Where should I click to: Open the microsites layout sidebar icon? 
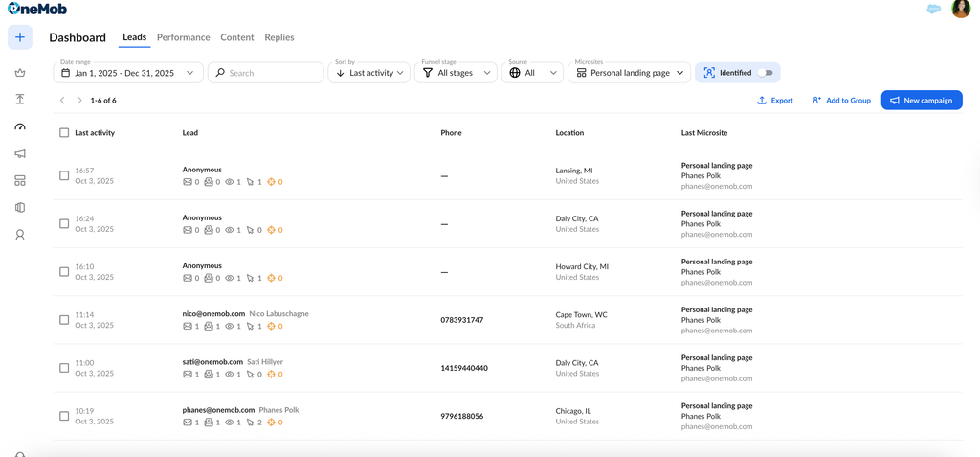pos(20,181)
